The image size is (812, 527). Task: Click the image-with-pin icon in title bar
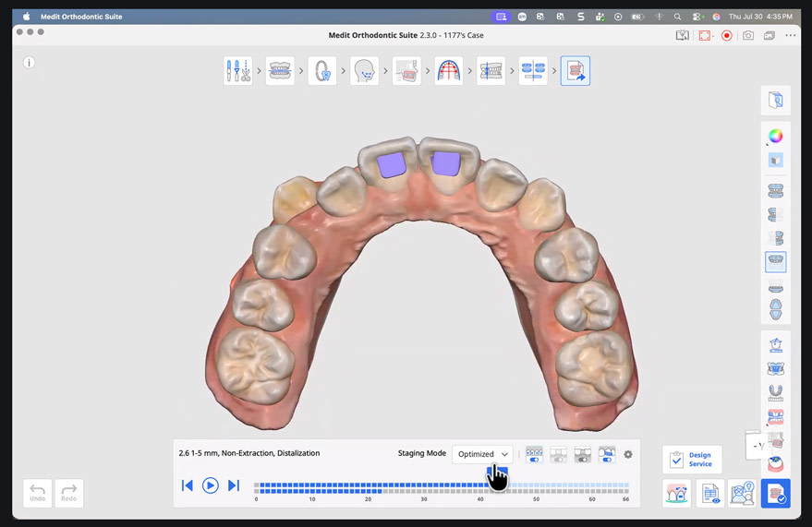683,36
